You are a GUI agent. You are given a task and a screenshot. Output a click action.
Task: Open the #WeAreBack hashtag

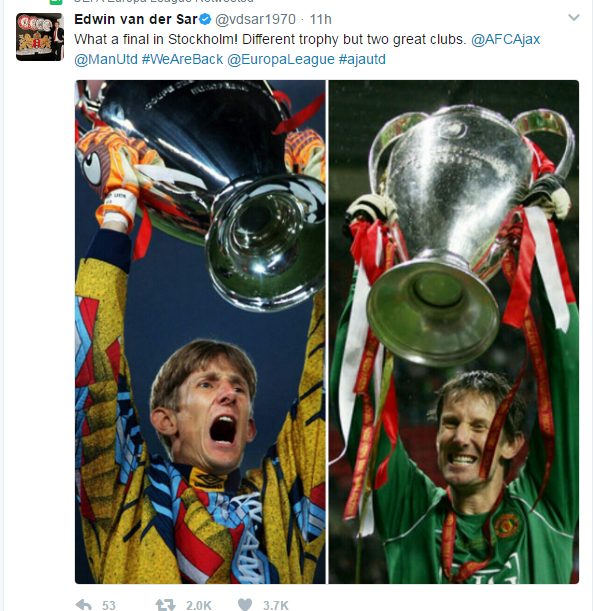(182, 59)
